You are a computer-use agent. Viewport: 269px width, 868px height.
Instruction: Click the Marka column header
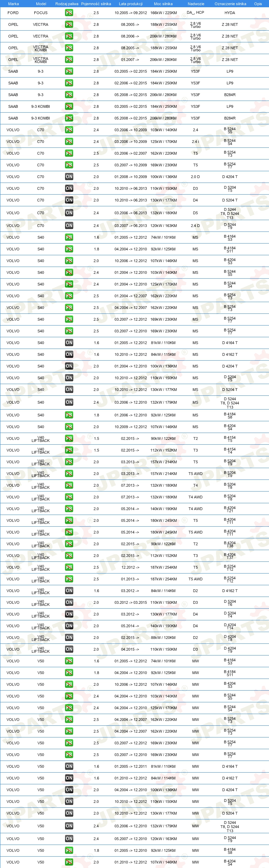coord(13,4)
